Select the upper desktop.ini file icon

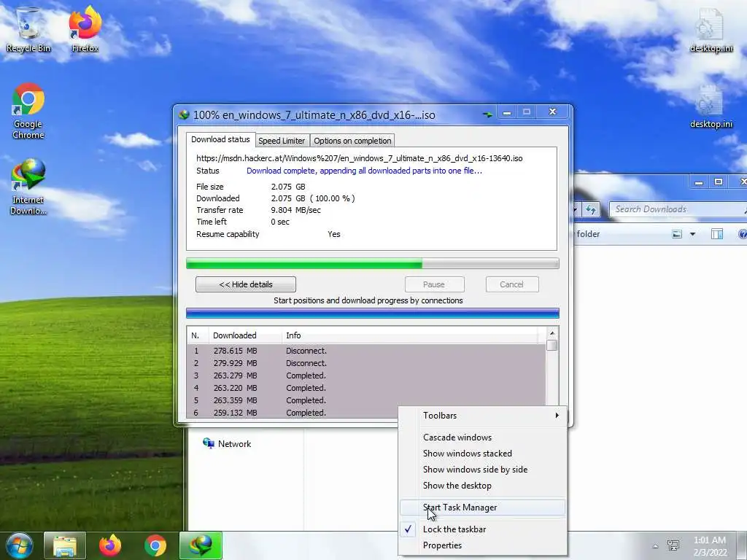point(711,29)
